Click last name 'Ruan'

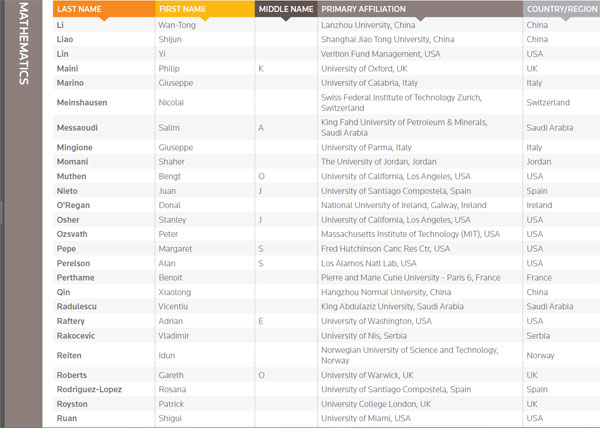67,418
